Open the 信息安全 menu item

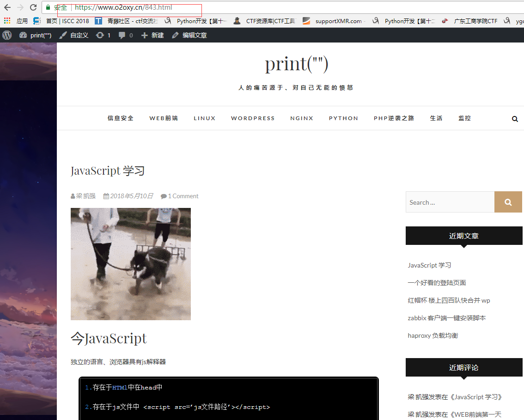[x=121, y=118]
